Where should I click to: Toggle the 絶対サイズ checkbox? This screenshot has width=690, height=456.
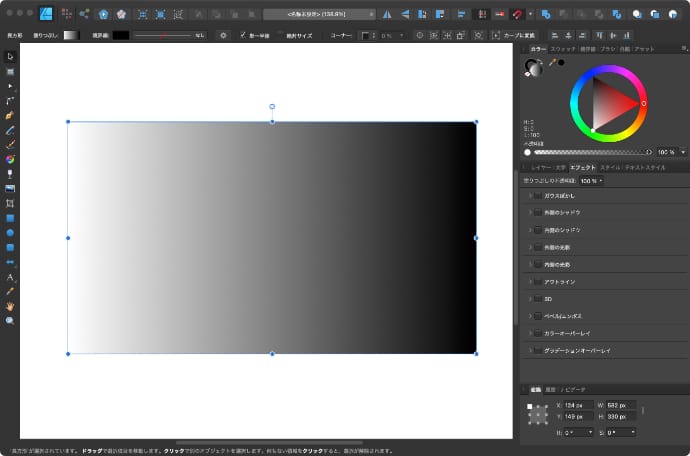point(282,35)
